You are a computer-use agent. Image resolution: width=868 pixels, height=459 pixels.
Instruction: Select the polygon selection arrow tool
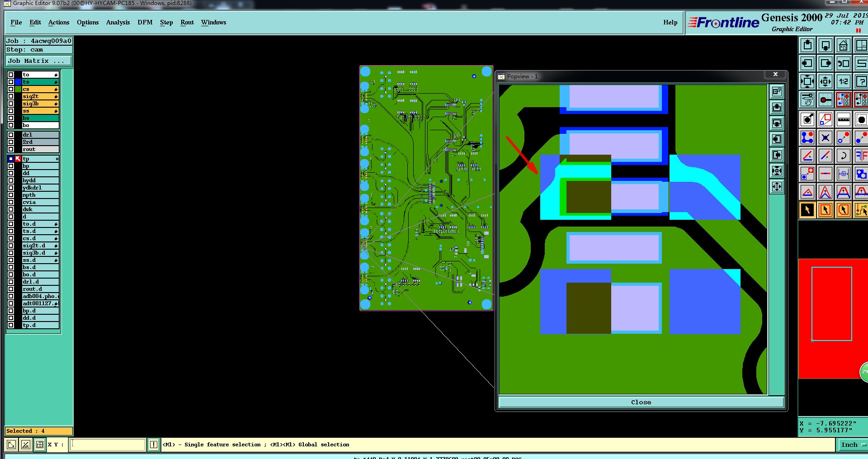(844, 210)
